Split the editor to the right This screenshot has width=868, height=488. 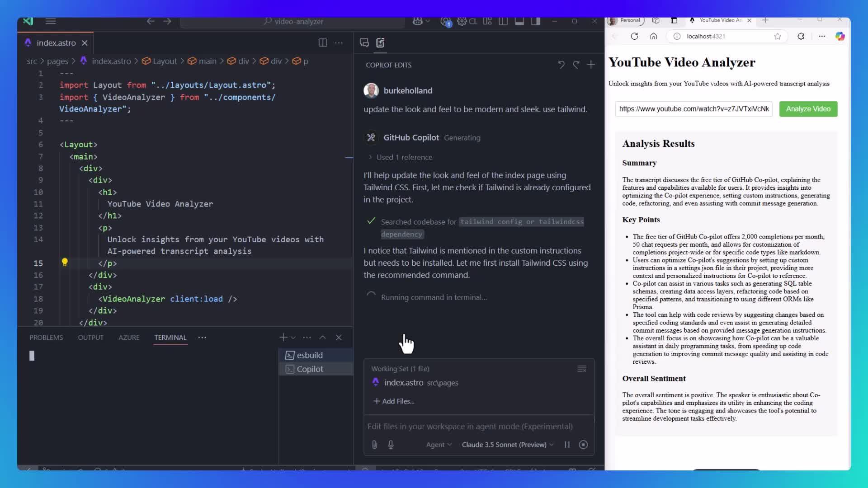click(x=323, y=43)
